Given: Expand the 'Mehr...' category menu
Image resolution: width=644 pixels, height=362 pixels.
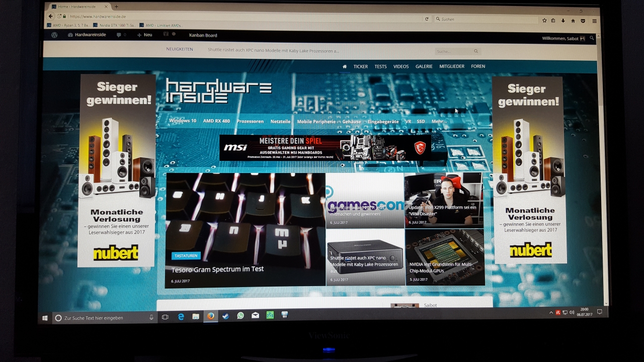Looking at the screenshot, I should click(439, 122).
